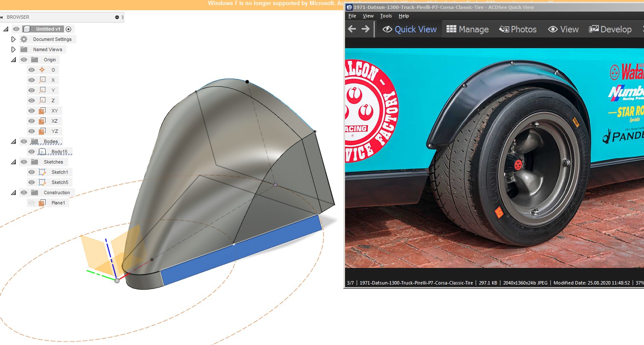Click the Z axis icon
This screenshot has height=345, width=644.
tap(42, 101)
